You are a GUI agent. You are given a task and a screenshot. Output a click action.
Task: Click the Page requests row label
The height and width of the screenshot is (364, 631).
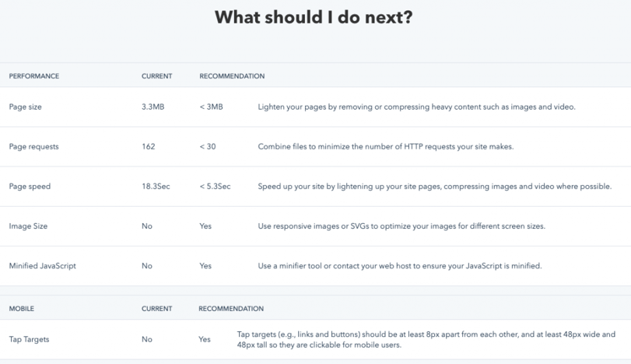(33, 146)
